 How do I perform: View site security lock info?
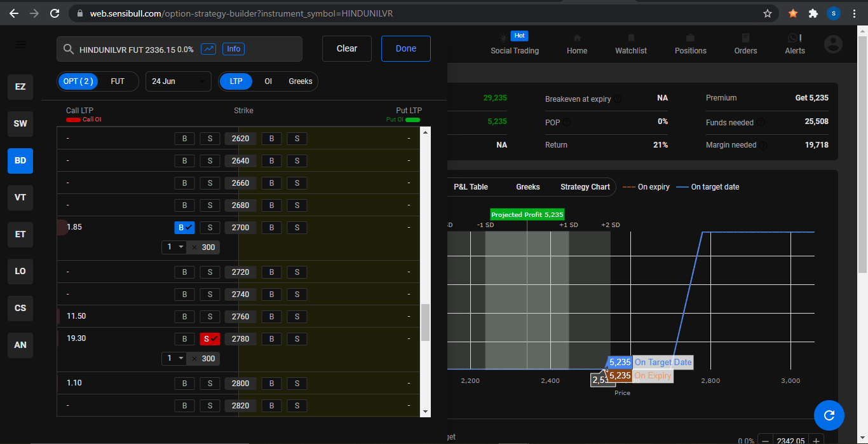(79, 13)
